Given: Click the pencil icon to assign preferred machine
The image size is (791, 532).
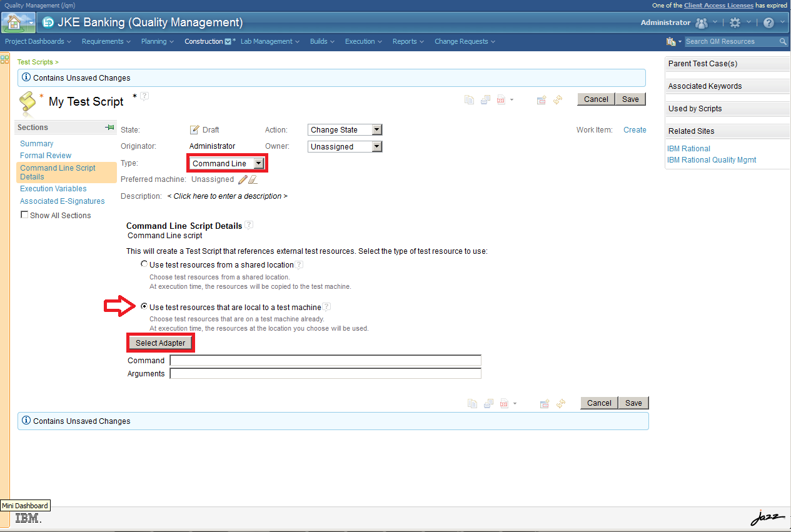Looking at the screenshot, I should pos(243,179).
